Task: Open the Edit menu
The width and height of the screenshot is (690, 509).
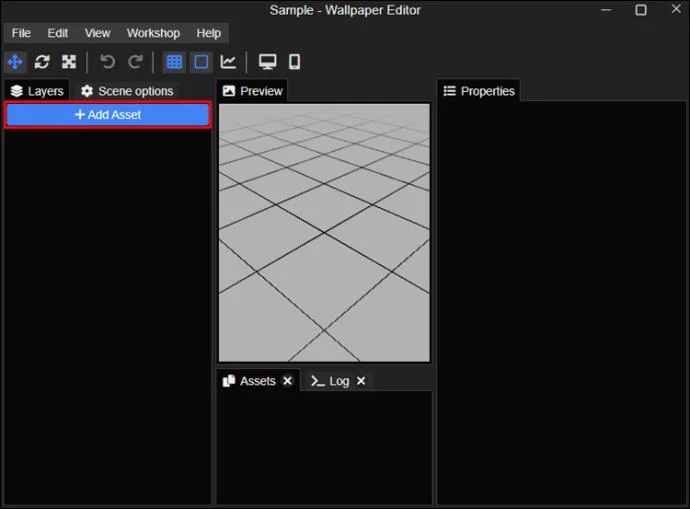Action: tap(58, 33)
